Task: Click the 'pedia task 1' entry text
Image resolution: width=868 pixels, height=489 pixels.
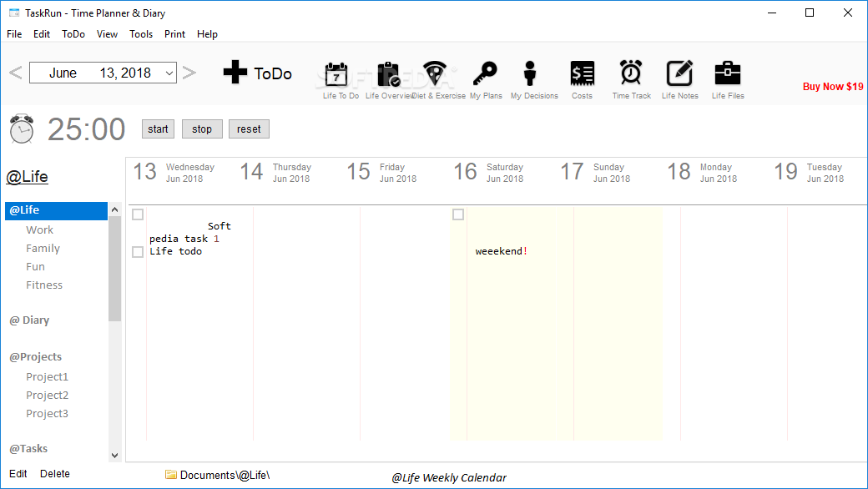Action: [x=184, y=239]
